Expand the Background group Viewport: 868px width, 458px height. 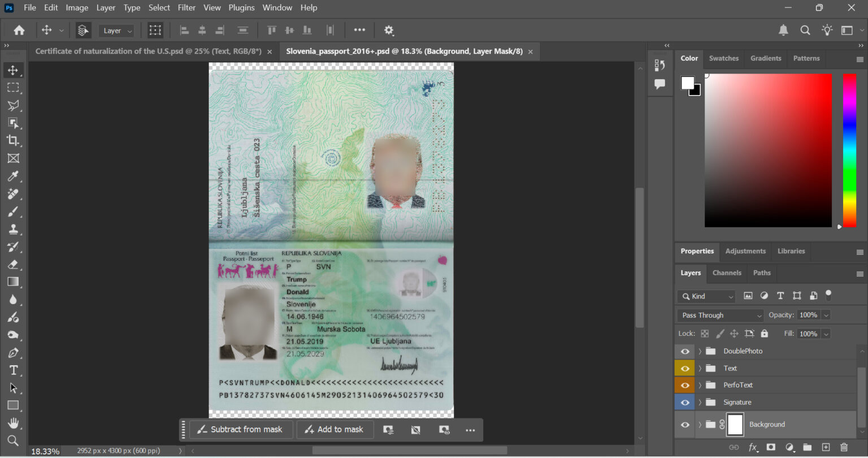(x=700, y=425)
